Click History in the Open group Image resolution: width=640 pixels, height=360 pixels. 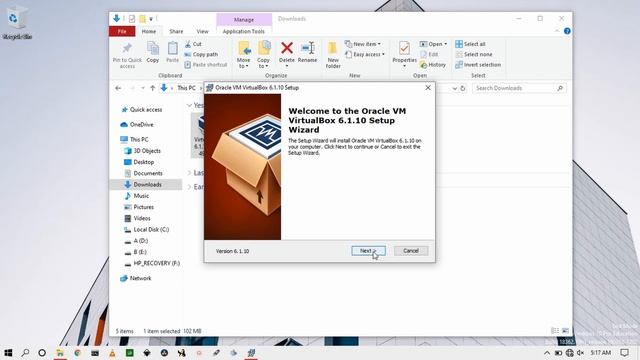pyautogui.click(x=433, y=65)
